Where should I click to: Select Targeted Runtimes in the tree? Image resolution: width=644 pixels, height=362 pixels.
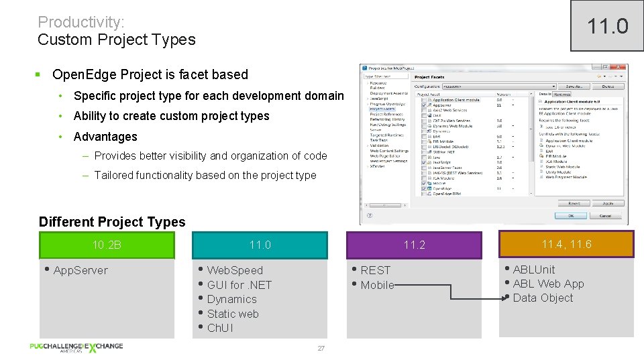point(387,135)
